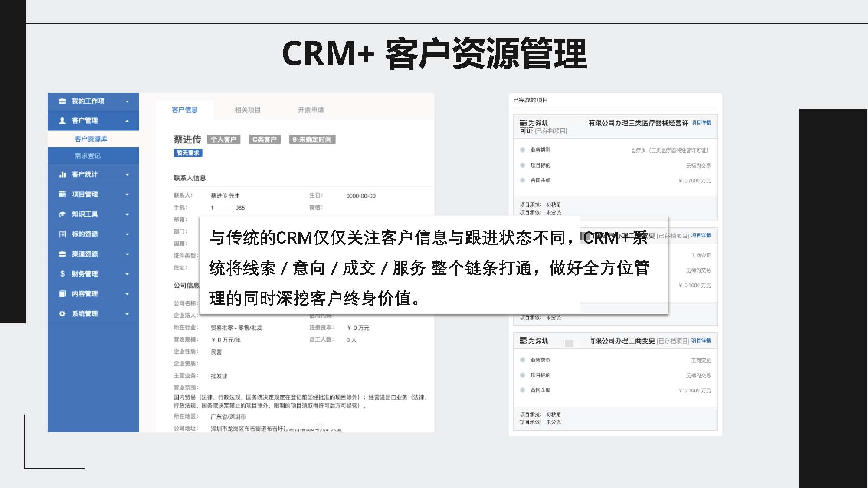The image size is (868, 488).
Task: Click the 9-未确定时间 tag
Action: (312, 140)
